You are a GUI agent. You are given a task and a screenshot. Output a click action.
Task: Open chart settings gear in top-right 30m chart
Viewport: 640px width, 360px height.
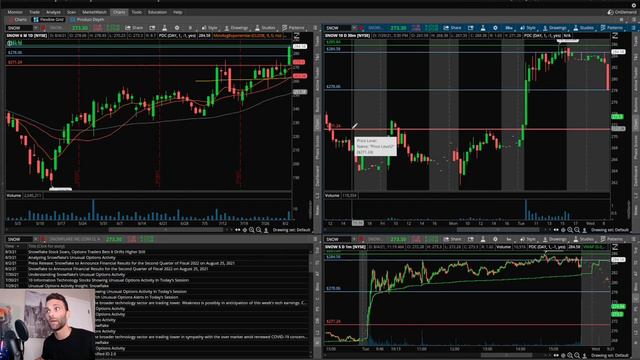[x=495, y=28]
